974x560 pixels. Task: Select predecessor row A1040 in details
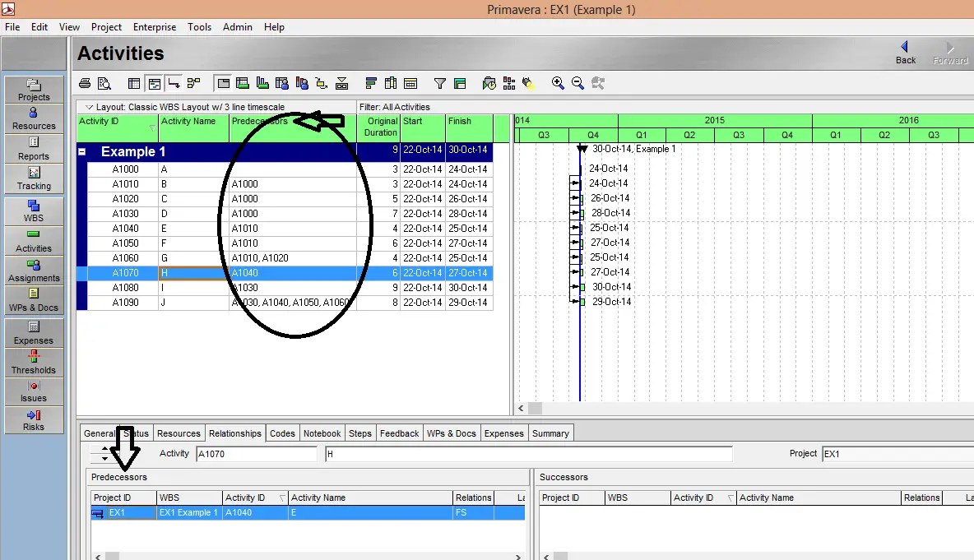[308, 513]
